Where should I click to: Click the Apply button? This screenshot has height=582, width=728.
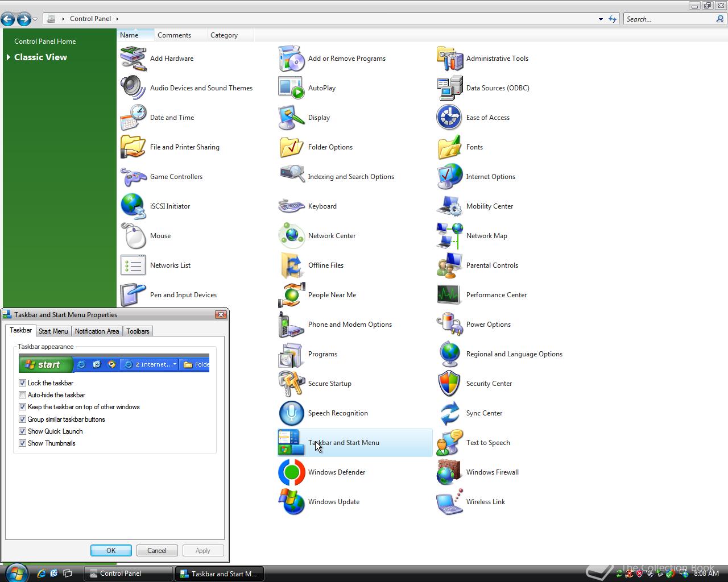(x=203, y=551)
